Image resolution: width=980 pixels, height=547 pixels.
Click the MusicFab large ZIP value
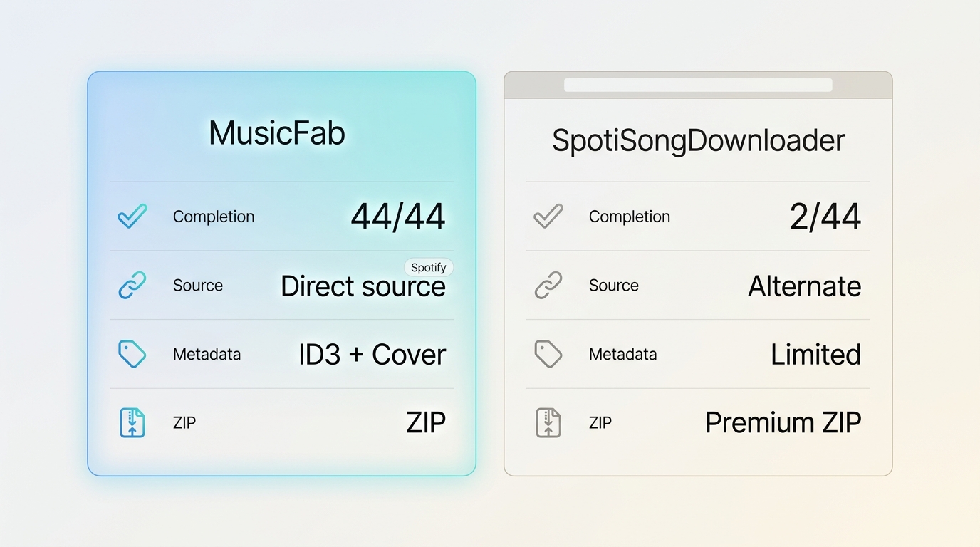coord(426,423)
